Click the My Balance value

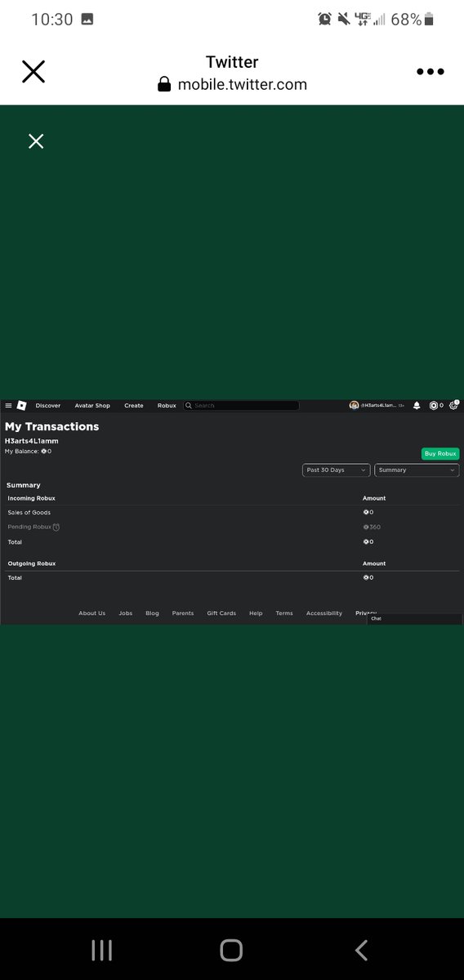tap(46, 451)
